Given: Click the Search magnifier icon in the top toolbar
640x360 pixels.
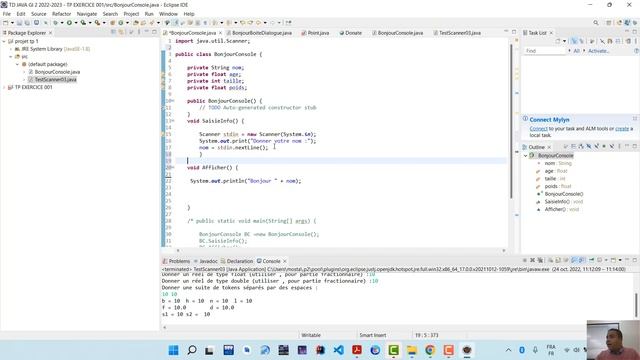Looking at the screenshot, I should 596,22.
